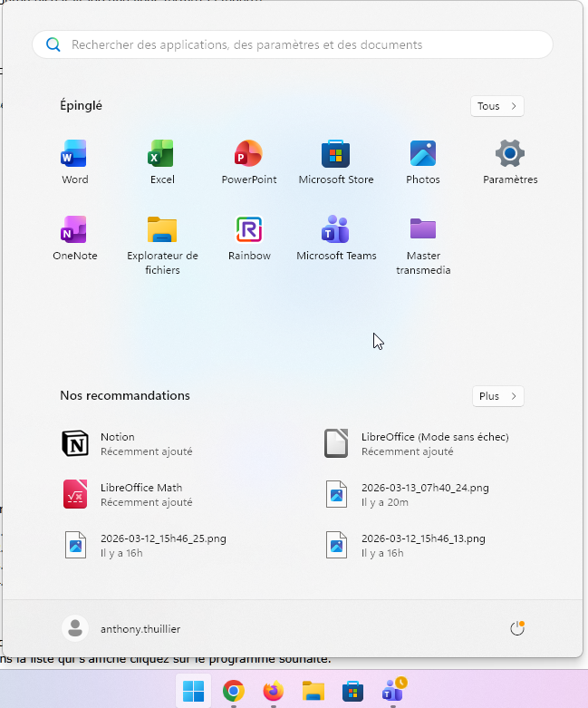Click the Windows Start button in taskbar
Image resolution: width=588 pixels, height=708 pixels.
(194, 691)
